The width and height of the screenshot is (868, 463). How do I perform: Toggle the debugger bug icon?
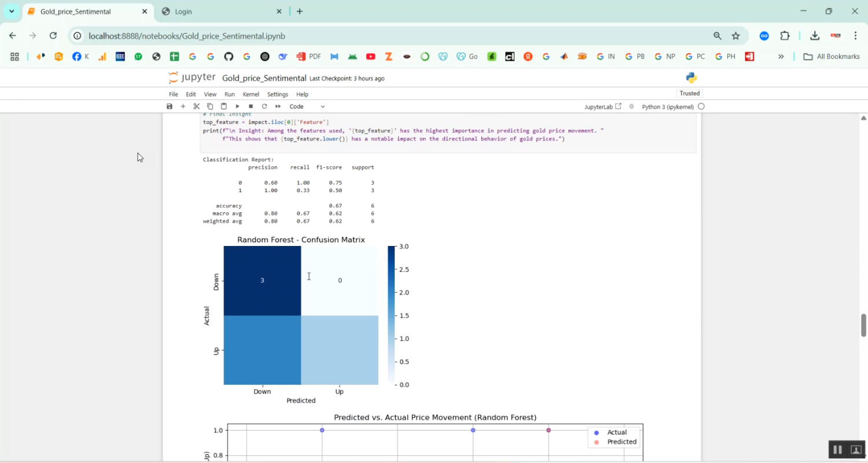pyautogui.click(x=631, y=106)
